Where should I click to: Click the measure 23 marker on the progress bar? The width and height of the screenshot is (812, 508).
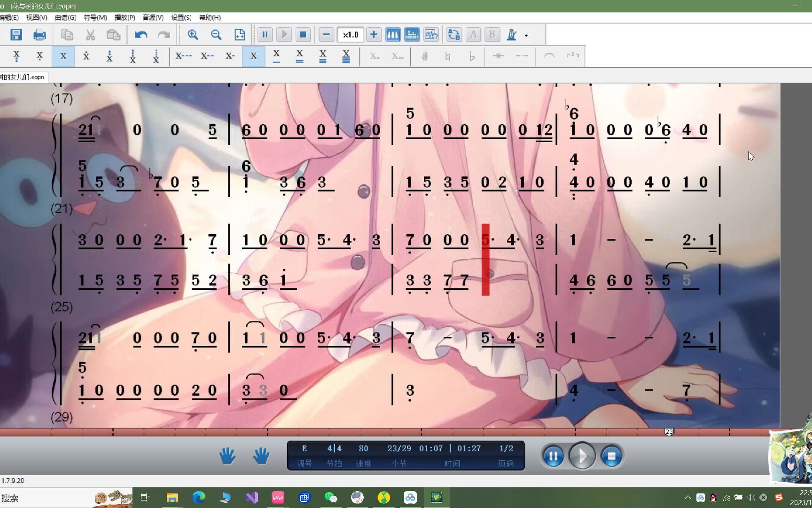tap(669, 431)
